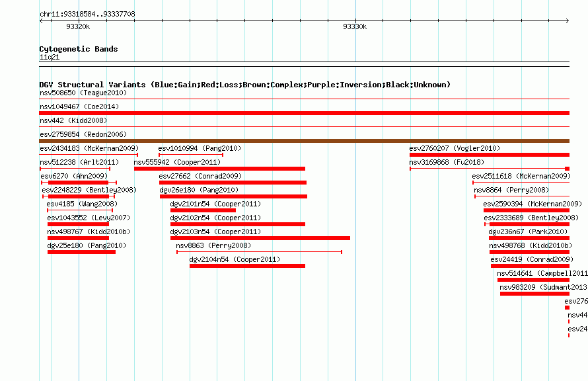
Task: Open nsv3169868 (Fu2018) variant label
Action: click(447, 162)
